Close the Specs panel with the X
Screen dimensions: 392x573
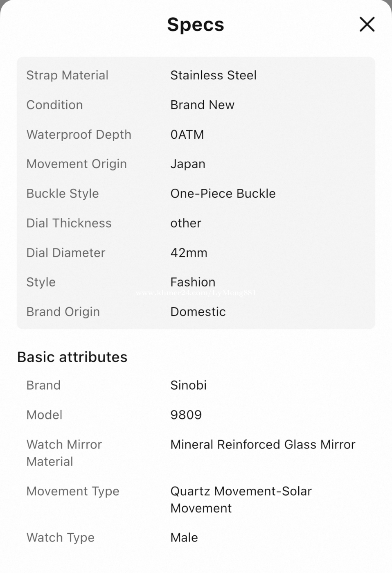point(367,24)
